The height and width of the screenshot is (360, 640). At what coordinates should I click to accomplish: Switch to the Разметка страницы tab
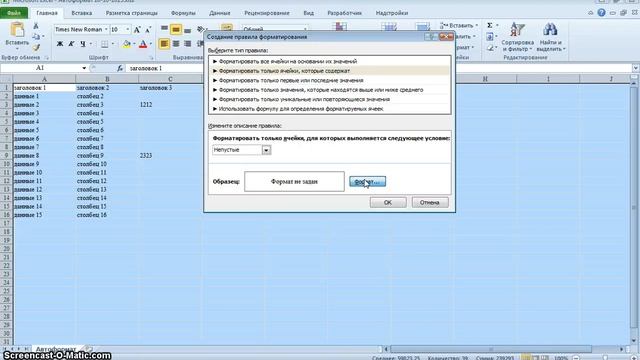tap(131, 13)
